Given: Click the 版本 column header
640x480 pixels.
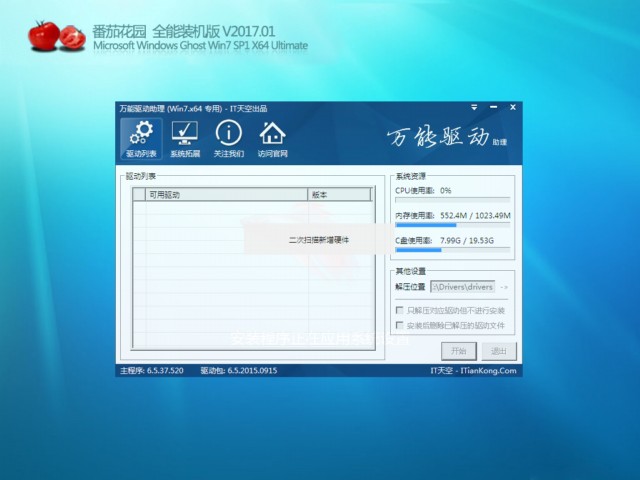Looking at the screenshot, I should pyautogui.click(x=343, y=195).
